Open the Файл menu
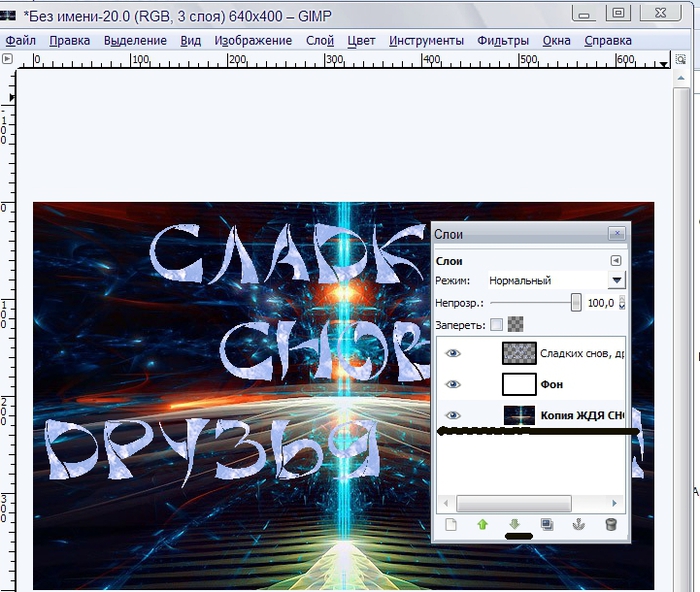The image size is (700, 592). click(x=21, y=41)
